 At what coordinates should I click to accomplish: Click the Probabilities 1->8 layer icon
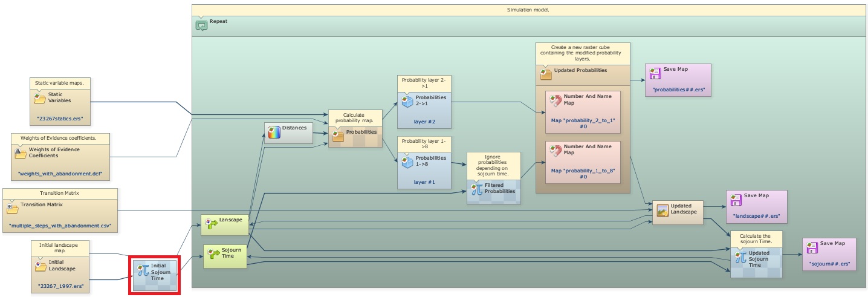pyautogui.click(x=406, y=162)
